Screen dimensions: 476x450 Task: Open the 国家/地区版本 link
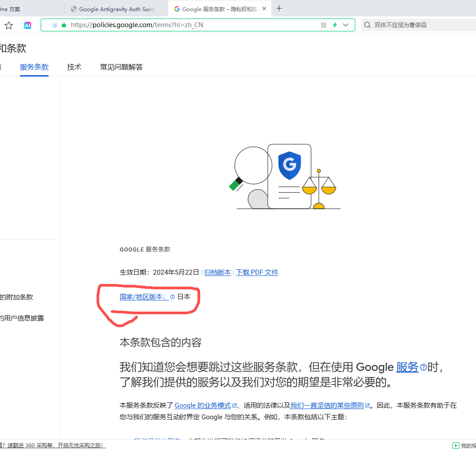tap(144, 297)
